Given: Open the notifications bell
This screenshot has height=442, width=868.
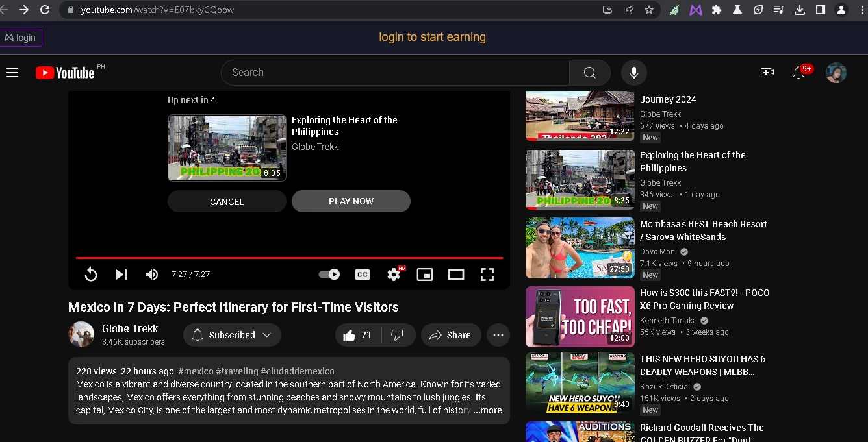Looking at the screenshot, I should tap(799, 73).
